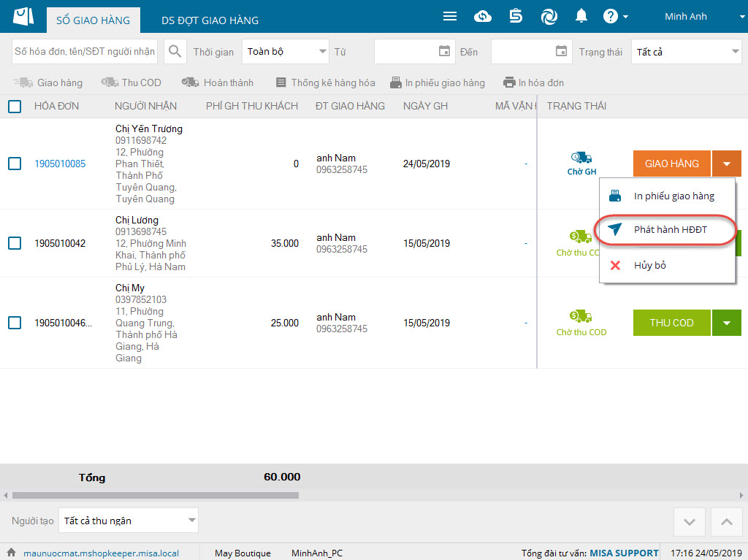Click the red X Hủy bỏ icon
The width and height of the screenshot is (748, 560).
click(615, 265)
